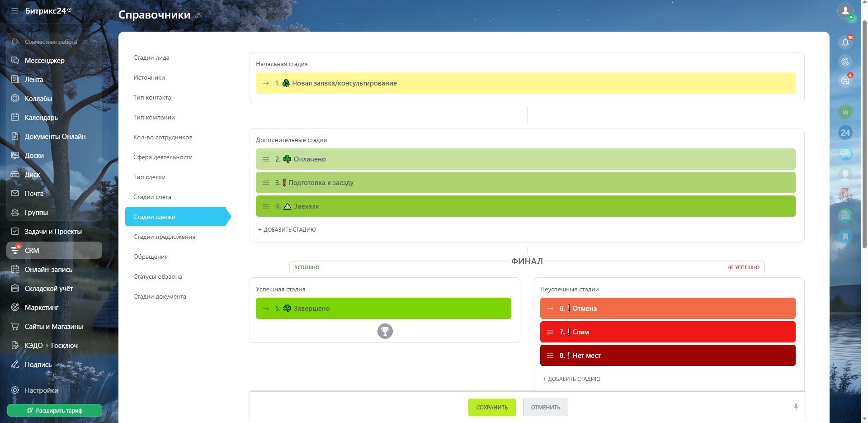Add a stage under Неуспешные стадии

click(571, 379)
